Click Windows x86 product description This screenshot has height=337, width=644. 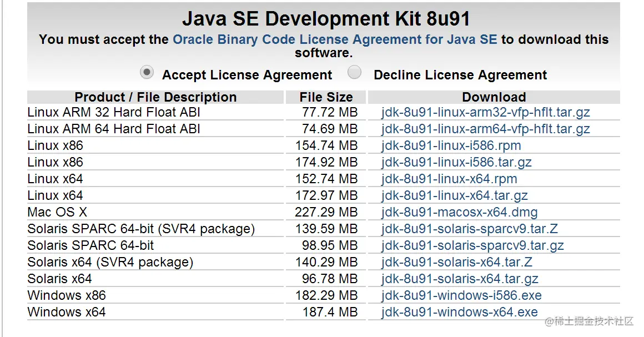click(67, 295)
